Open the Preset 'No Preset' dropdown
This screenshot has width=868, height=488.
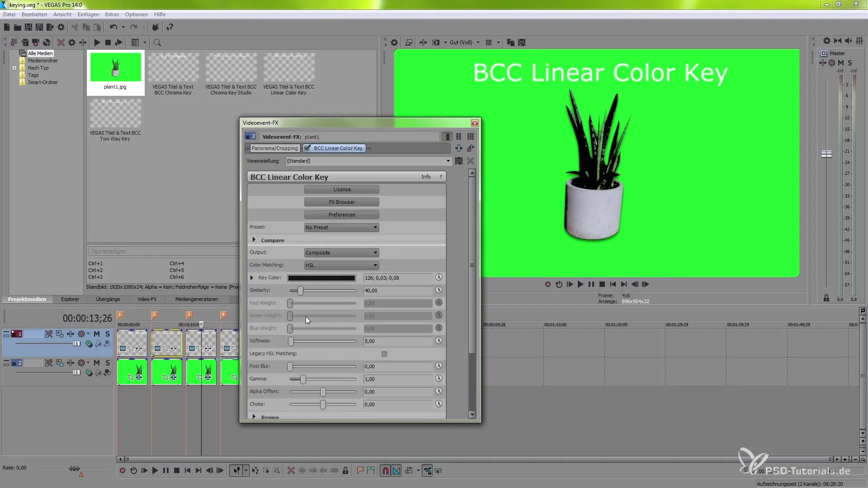tap(341, 227)
